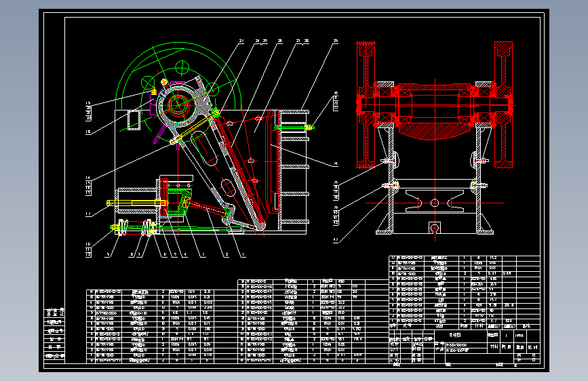
Task: Click the right red pulley in front view
Action: pos(503,105)
